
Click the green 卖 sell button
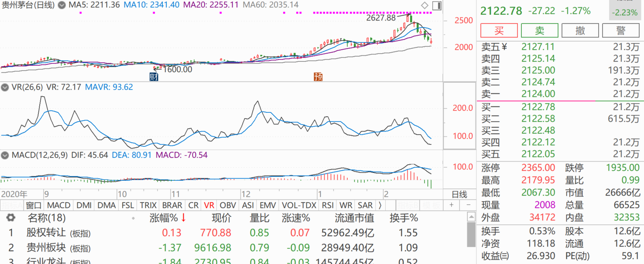tap(540, 30)
